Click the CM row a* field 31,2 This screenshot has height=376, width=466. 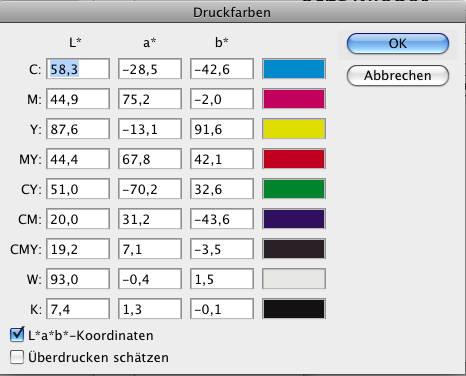150,219
